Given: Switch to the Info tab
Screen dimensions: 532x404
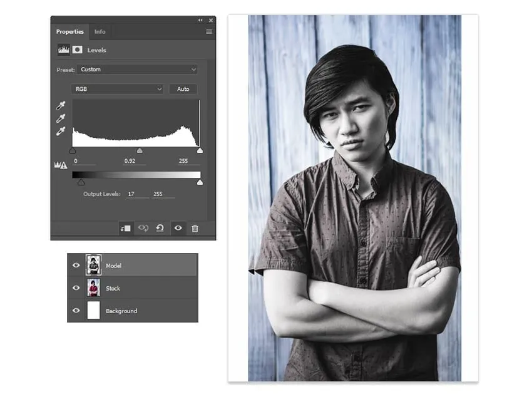Looking at the screenshot, I should (x=100, y=32).
